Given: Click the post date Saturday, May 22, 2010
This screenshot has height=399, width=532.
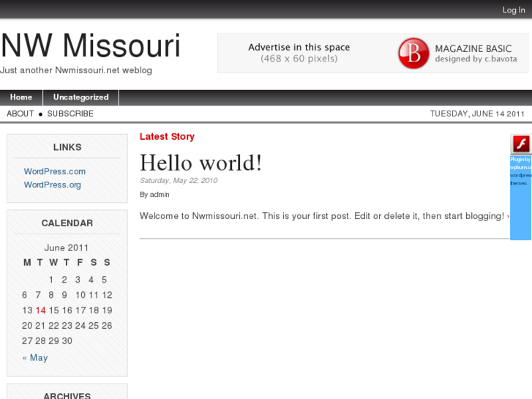Looking at the screenshot, I should 179,181.
